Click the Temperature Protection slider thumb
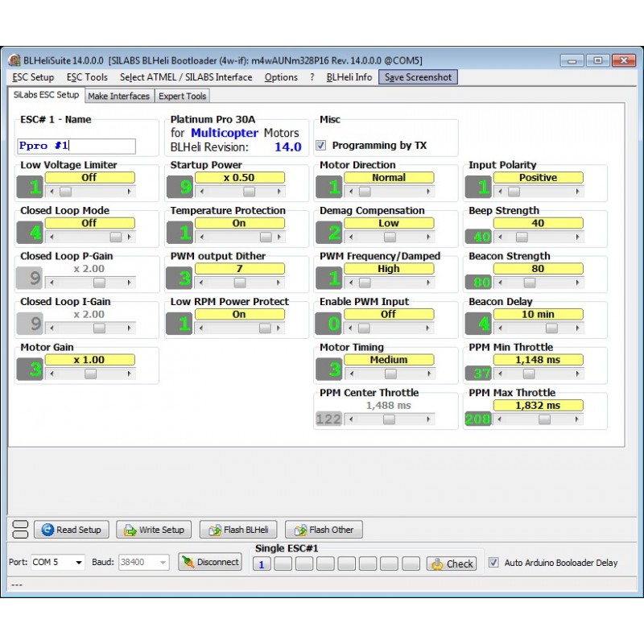This screenshot has width=644, height=644. coord(266,237)
